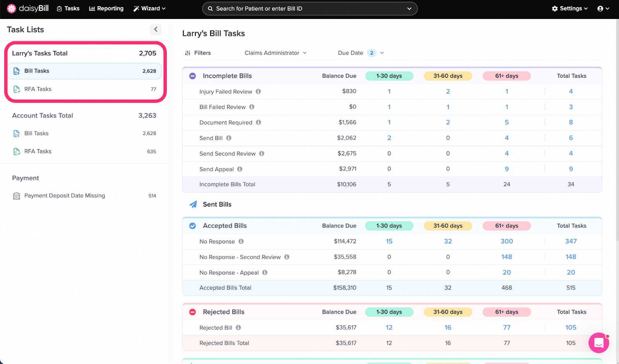Collapse the Incomplete Bills section
The image size is (619, 364).
192,76
